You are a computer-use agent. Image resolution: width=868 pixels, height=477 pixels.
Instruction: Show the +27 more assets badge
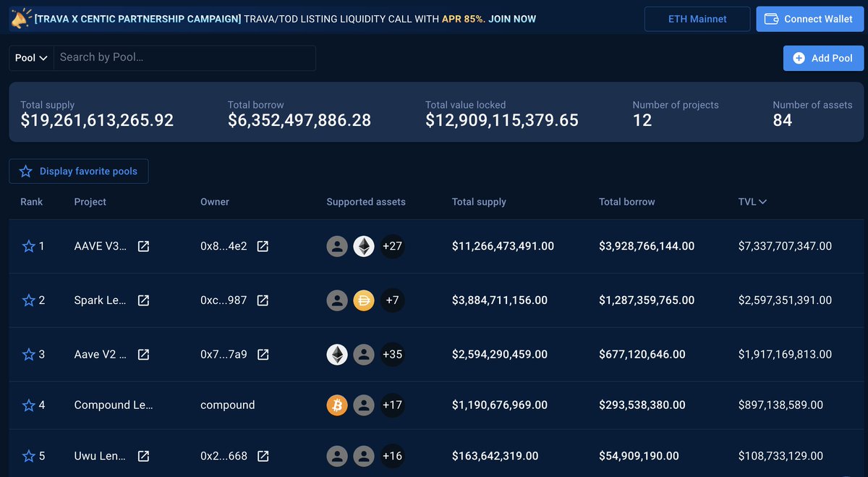point(392,246)
